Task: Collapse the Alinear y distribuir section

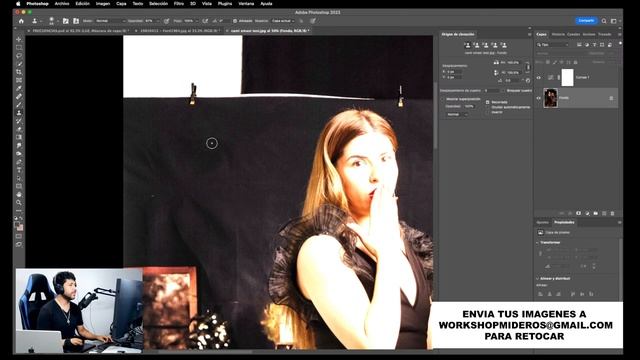Action: pyautogui.click(x=537, y=278)
